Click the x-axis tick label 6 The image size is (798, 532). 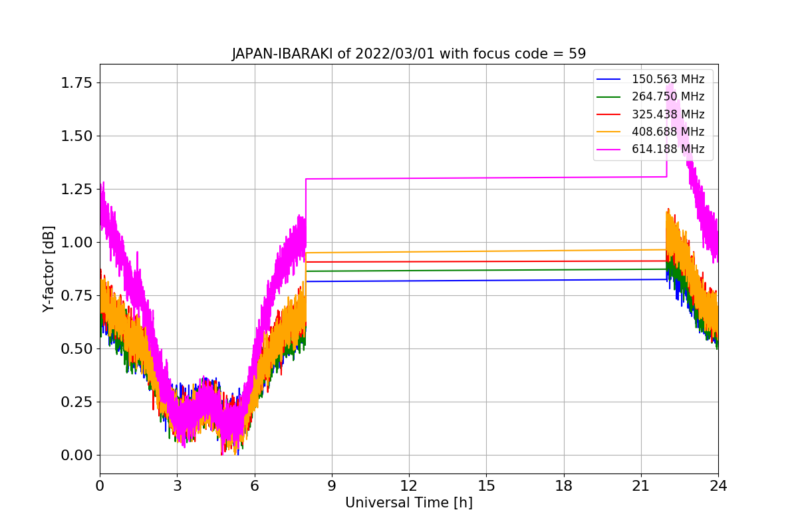pos(255,486)
